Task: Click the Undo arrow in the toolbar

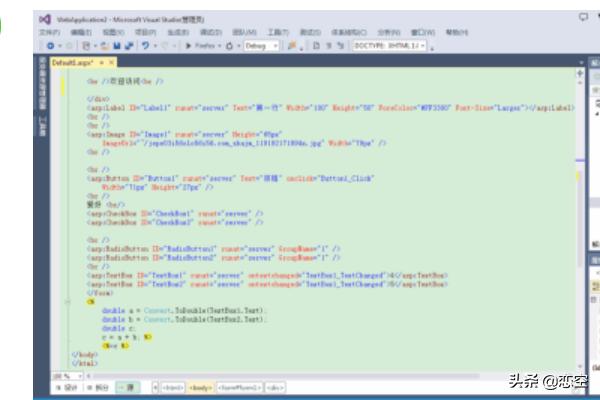Action: [x=146, y=46]
